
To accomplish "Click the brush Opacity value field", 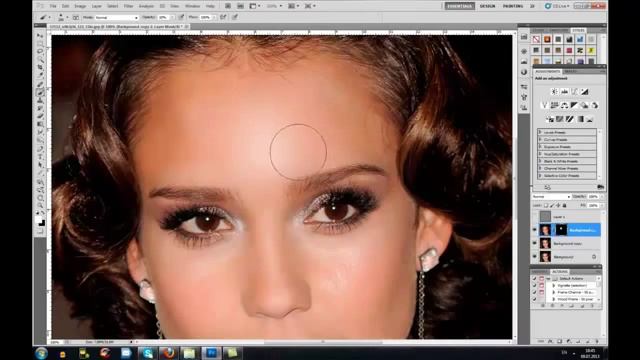I will coord(163,18).
